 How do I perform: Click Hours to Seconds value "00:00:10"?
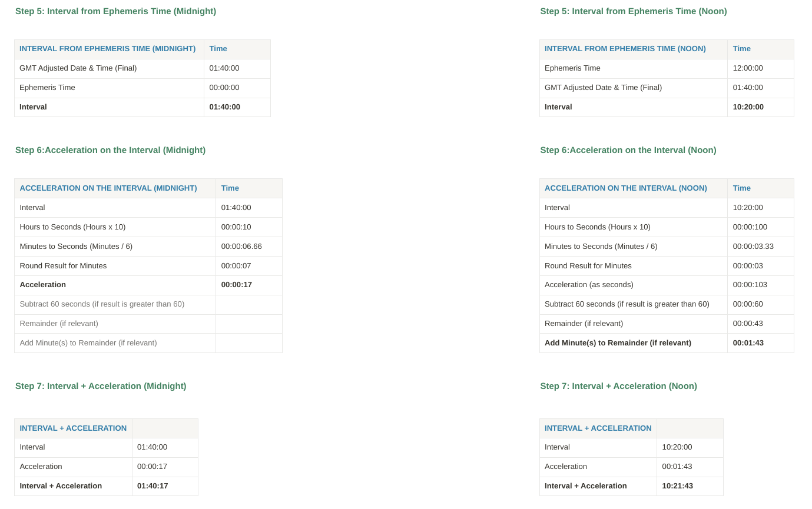coord(236,227)
